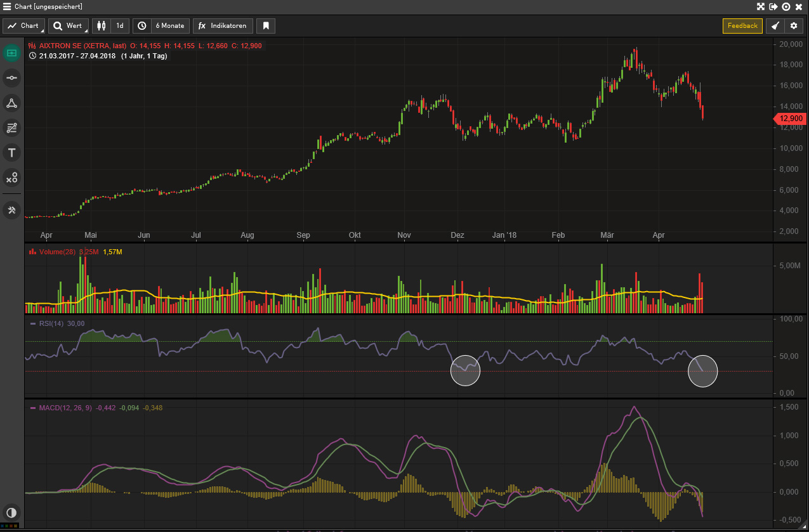
Task: Select the triangle shape drawing tool
Action: (x=11, y=103)
